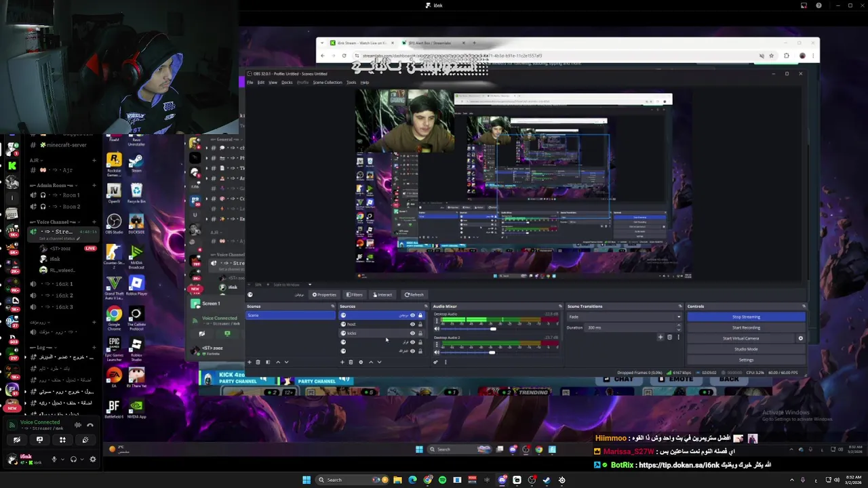868x488 pixels.
Task: Open Discord user settings gear
Action: [93, 459]
